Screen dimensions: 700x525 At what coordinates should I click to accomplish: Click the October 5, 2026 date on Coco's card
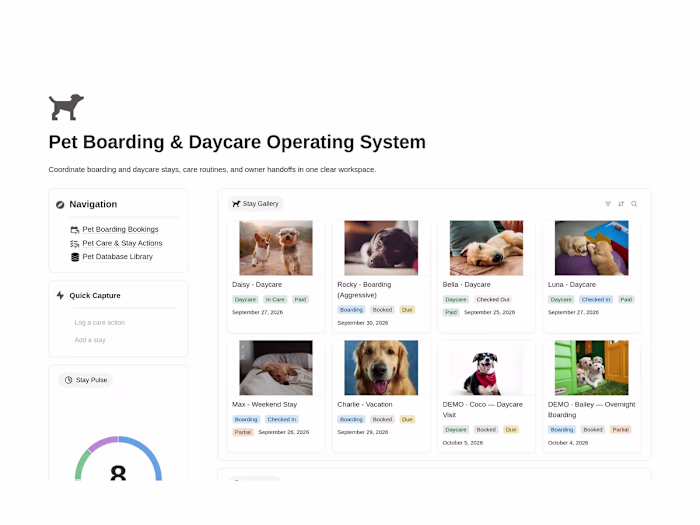click(x=462, y=443)
